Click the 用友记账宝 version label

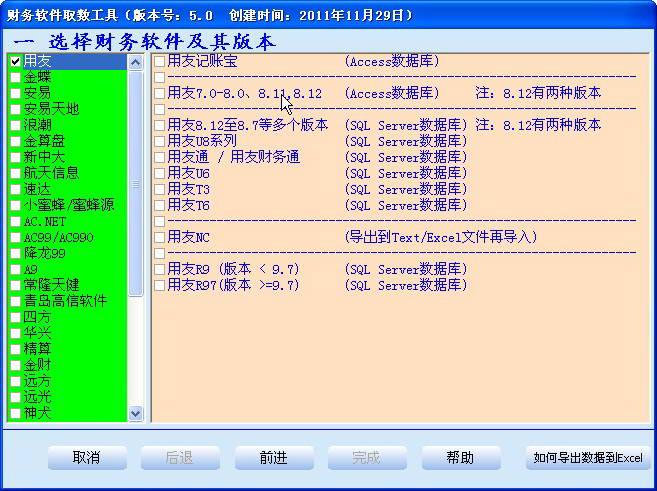pyautogui.click(x=202, y=61)
